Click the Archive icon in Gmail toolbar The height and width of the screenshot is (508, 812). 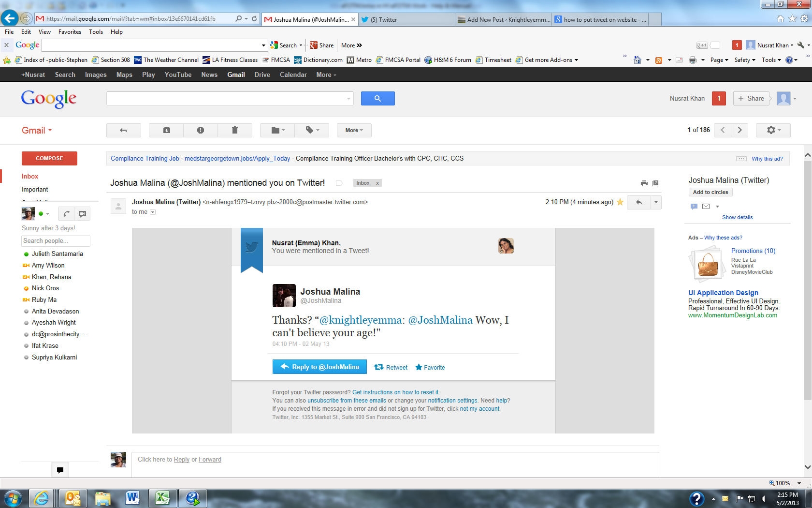tap(166, 130)
